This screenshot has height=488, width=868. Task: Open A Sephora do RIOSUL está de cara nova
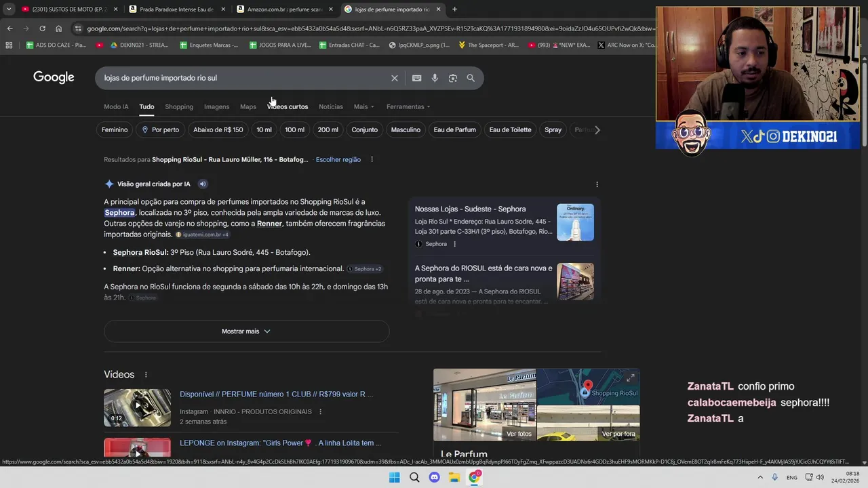[x=505, y=283]
